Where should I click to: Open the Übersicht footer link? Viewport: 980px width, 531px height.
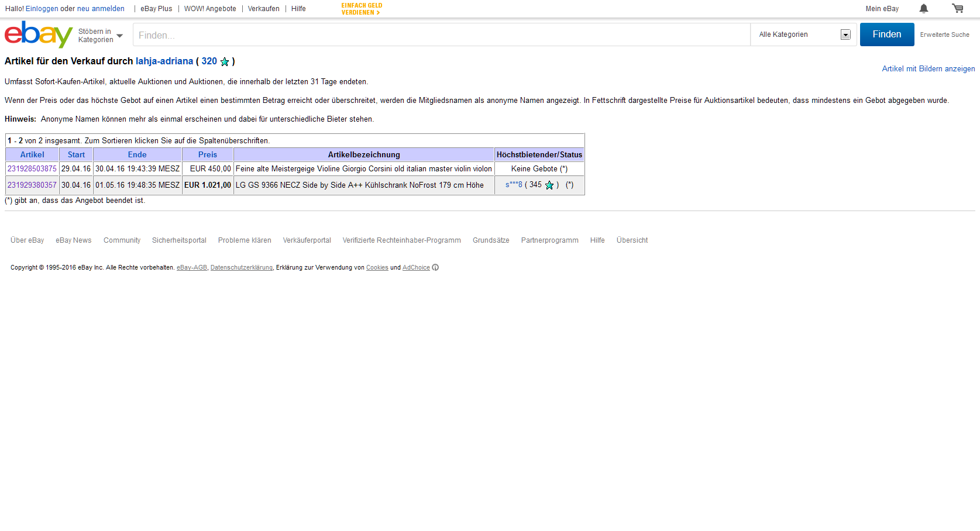point(632,240)
